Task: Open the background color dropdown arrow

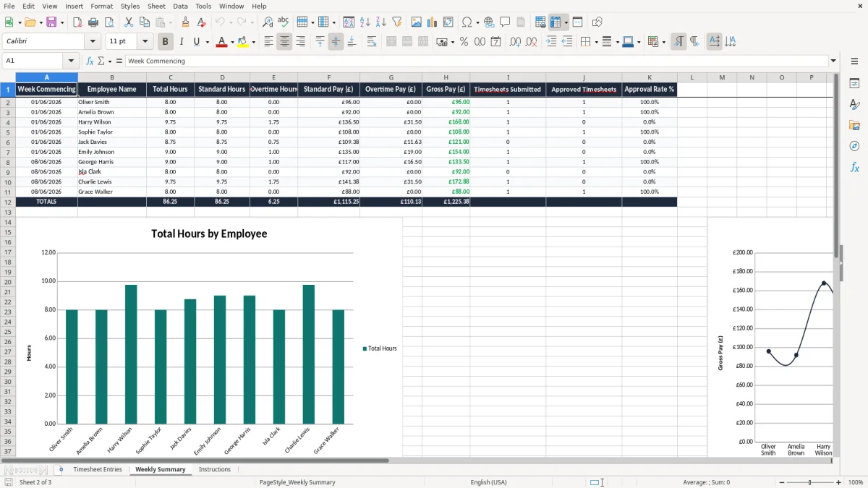Action: pos(254,42)
